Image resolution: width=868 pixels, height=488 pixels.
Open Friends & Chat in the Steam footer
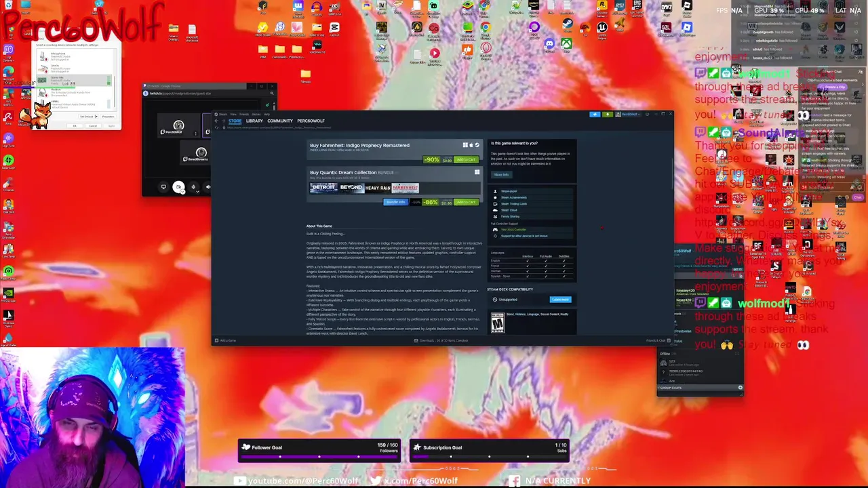(658, 340)
